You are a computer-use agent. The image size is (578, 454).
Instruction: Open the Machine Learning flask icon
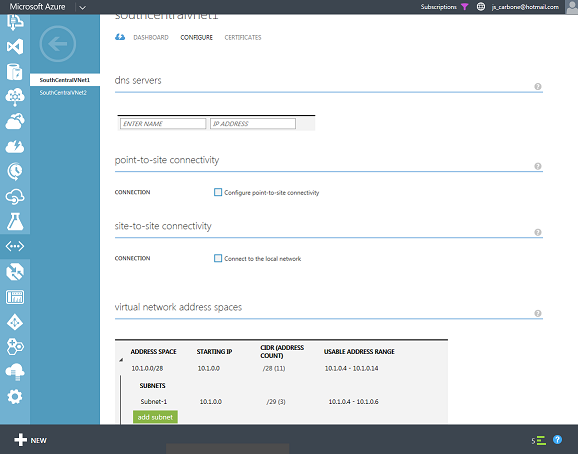click(15, 221)
